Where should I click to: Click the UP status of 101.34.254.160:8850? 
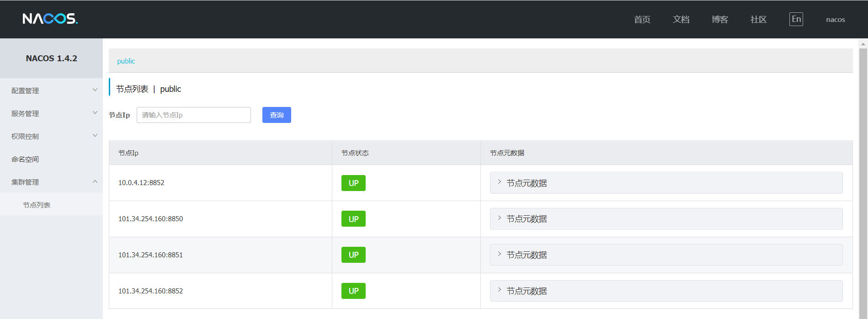coord(353,219)
